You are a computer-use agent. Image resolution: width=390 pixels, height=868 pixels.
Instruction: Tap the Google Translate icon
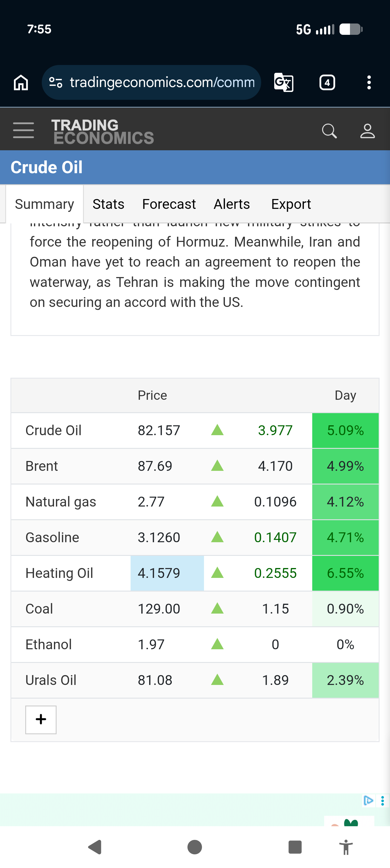[x=284, y=83]
